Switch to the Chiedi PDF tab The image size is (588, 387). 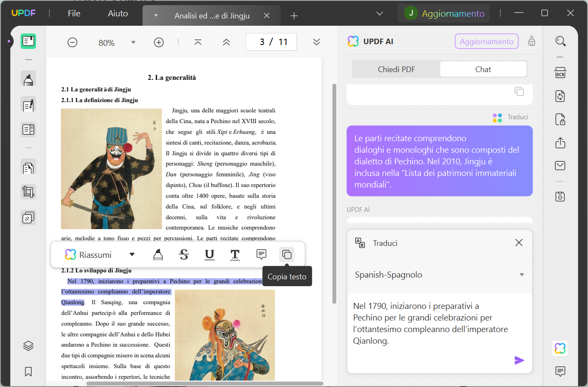tap(396, 70)
